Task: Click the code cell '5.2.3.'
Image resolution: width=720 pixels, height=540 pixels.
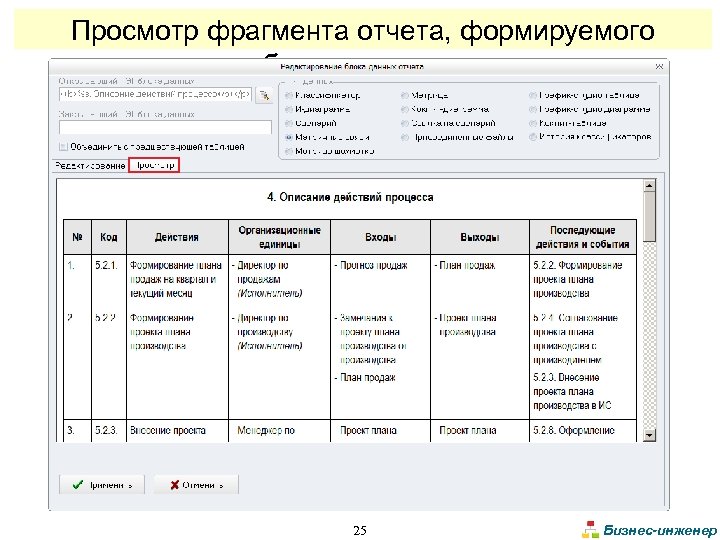Action: click(x=106, y=431)
